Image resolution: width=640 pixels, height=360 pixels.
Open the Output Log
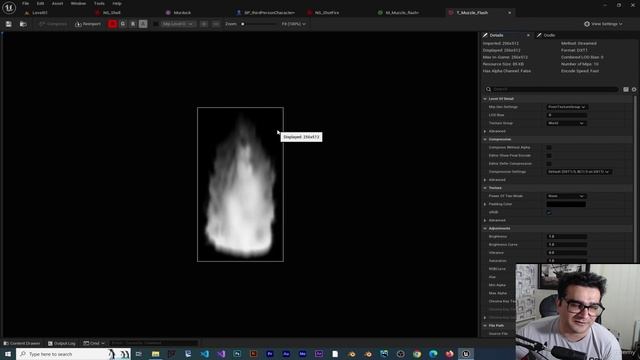point(62,343)
